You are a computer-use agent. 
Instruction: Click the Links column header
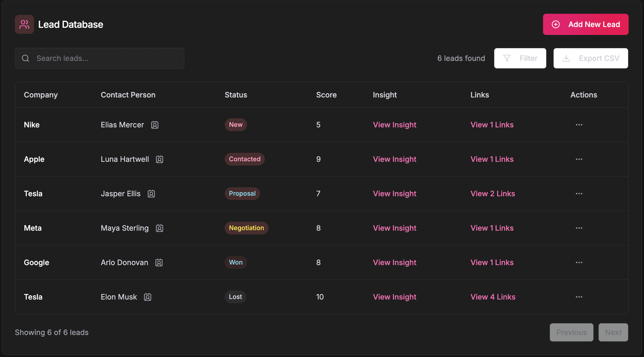(x=480, y=95)
